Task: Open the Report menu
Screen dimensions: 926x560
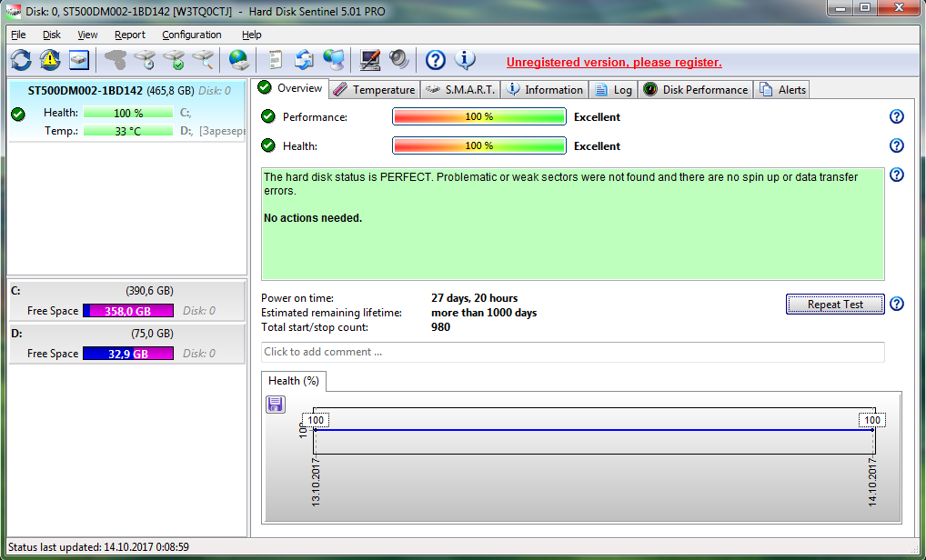Action: pos(129,35)
